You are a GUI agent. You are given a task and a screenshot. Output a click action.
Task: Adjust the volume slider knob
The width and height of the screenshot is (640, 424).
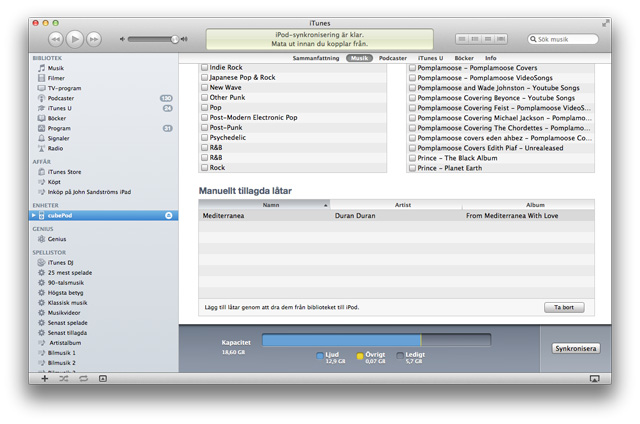tap(175, 39)
